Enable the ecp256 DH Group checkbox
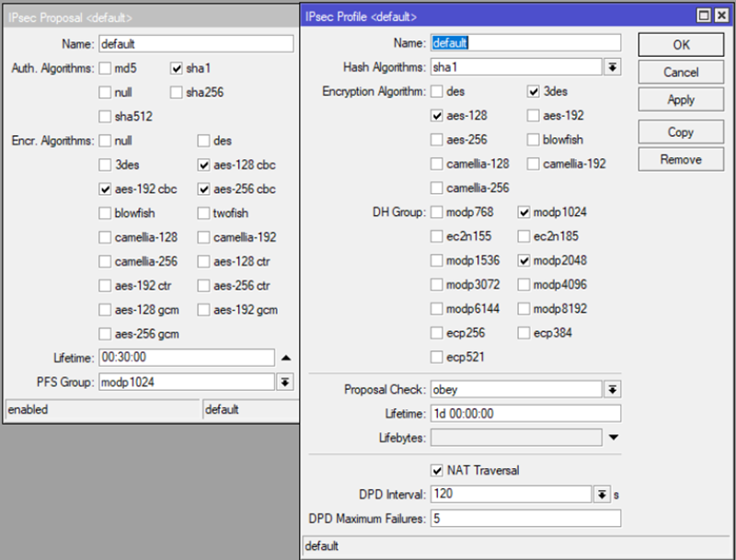The width and height of the screenshot is (736, 560). pyautogui.click(x=438, y=333)
